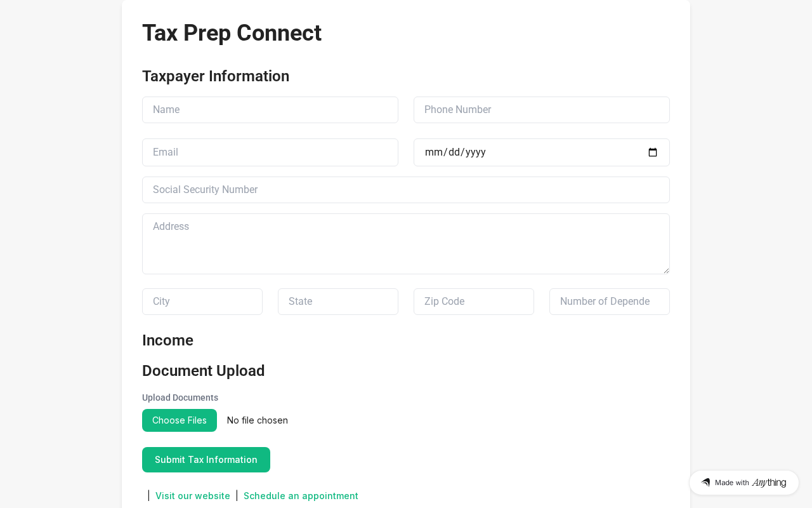Focus the Zip Code field
This screenshot has width=812, height=508.
(x=474, y=302)
